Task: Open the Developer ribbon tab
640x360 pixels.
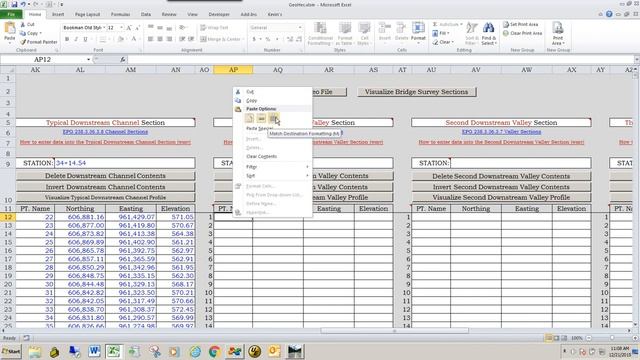Action: tap(219, 14)
